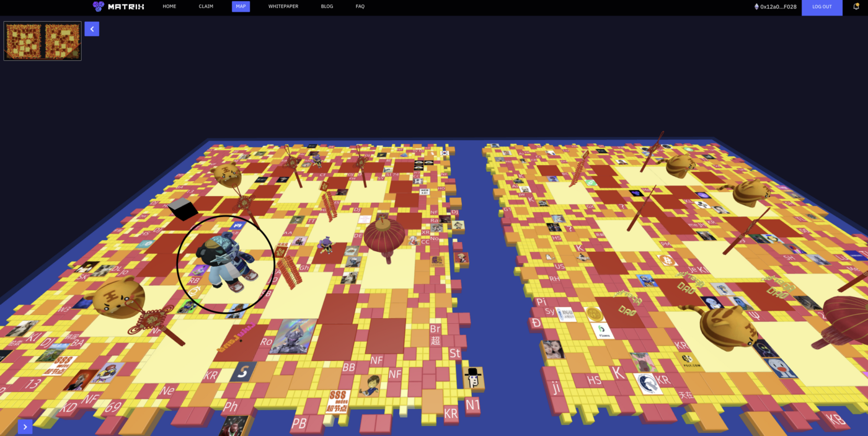Click the tile labeled PB
This screenshot has width=868, height=436.
(x=299, y=424)
